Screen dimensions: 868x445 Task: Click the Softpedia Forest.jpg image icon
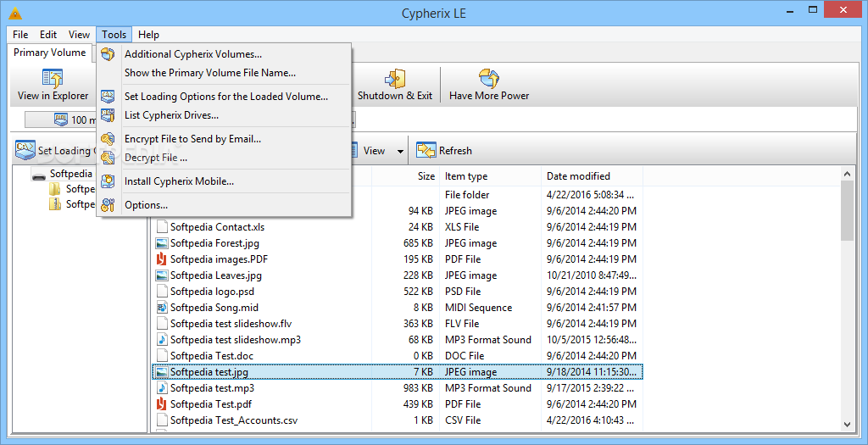pyautogui.click(x=162, y=243)
